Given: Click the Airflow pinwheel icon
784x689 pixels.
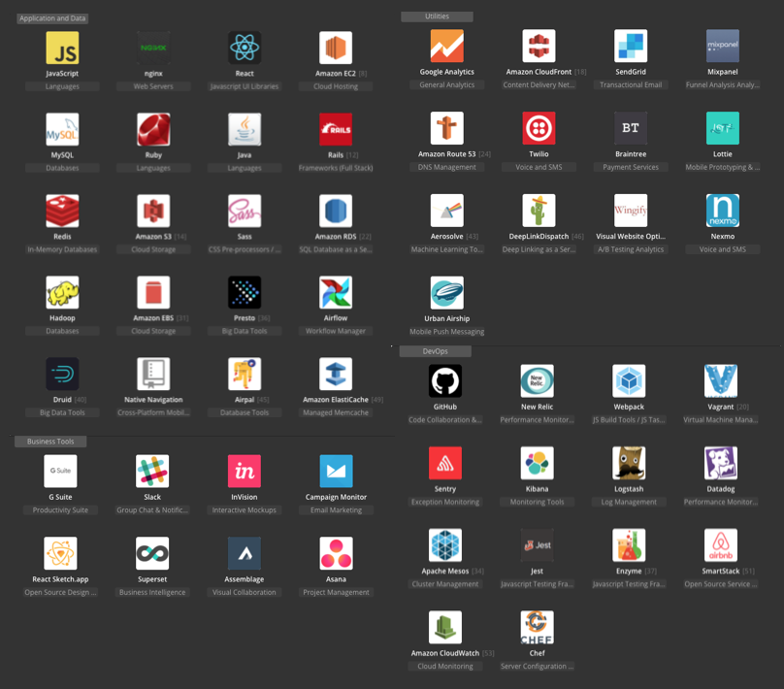Looking at the screenshot, I should [336, 292].
